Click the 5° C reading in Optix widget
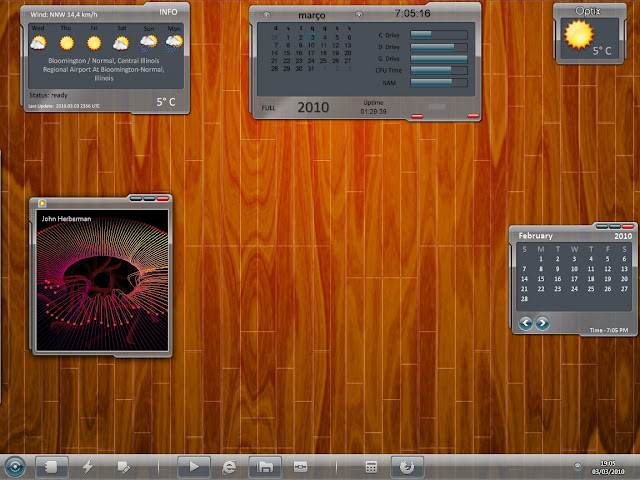This screenshot has height=480, width=640. (602, 51)
